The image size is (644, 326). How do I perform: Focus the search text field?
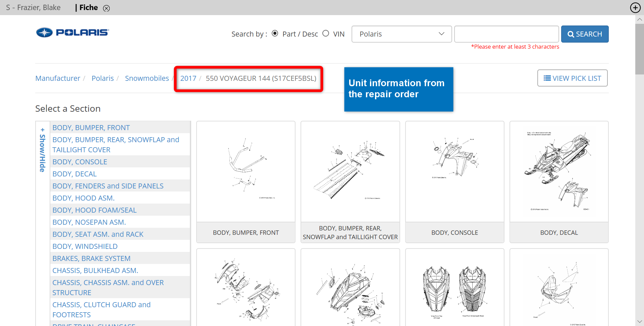click(x=506, y=34)
